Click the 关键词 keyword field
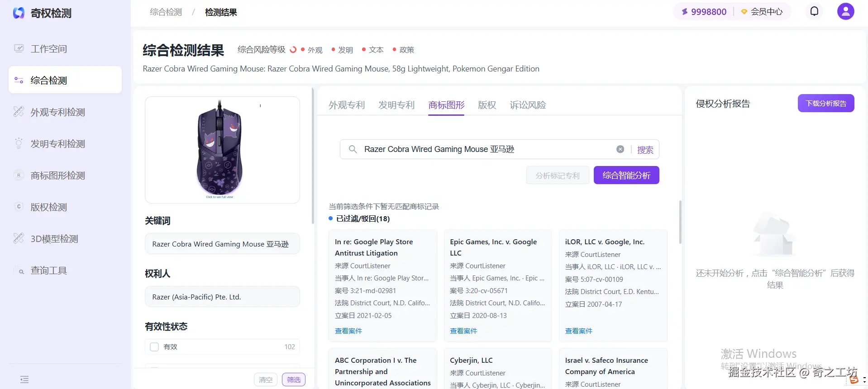 pyautogui.click(x=222, y=244)
